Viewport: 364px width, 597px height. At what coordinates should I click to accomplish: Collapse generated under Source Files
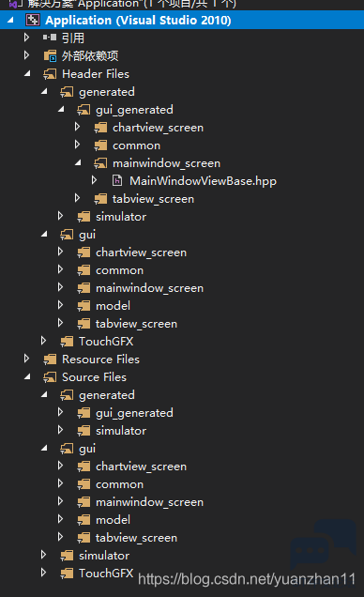44,394
